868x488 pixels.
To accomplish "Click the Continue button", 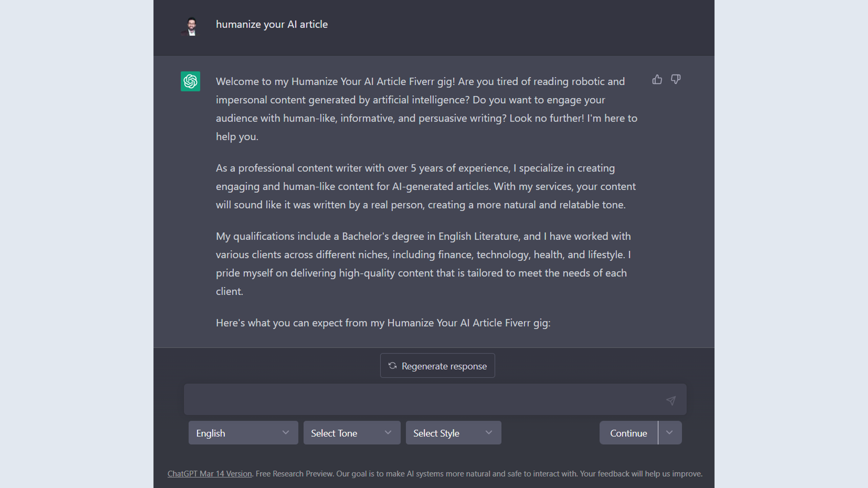I will pos(629,433).
